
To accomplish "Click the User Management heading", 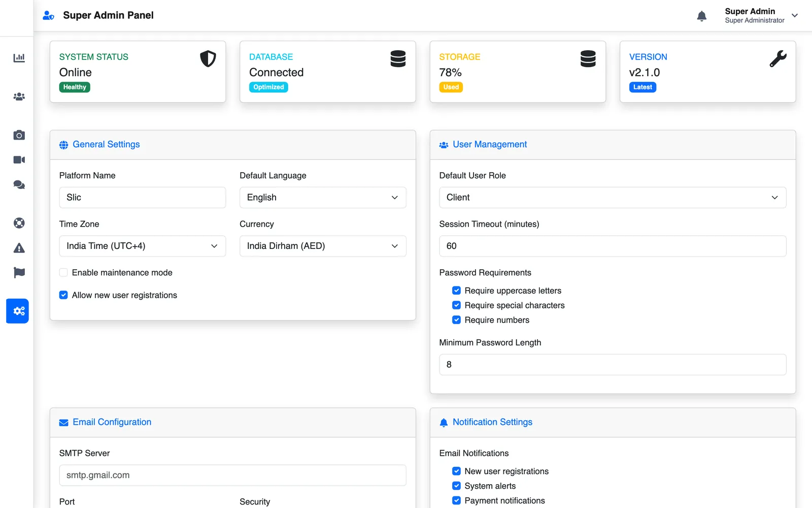I will [x=490, y=145].
